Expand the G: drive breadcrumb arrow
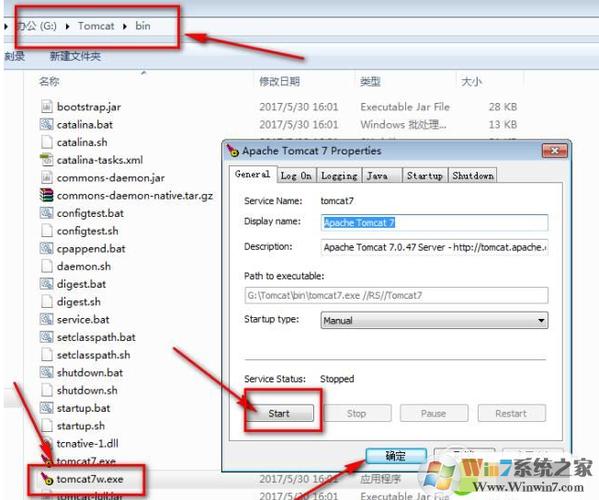Screen dimensions: 599x500 point(68,26)
